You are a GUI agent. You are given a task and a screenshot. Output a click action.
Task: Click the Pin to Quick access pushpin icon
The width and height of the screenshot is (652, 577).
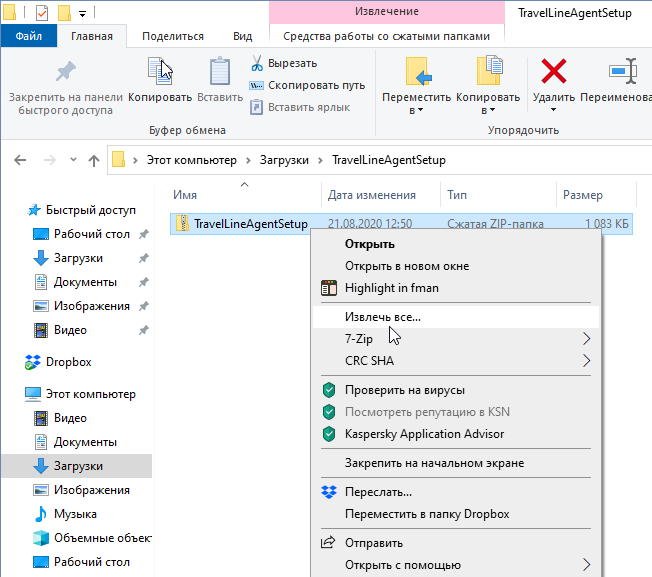[66, 72]
